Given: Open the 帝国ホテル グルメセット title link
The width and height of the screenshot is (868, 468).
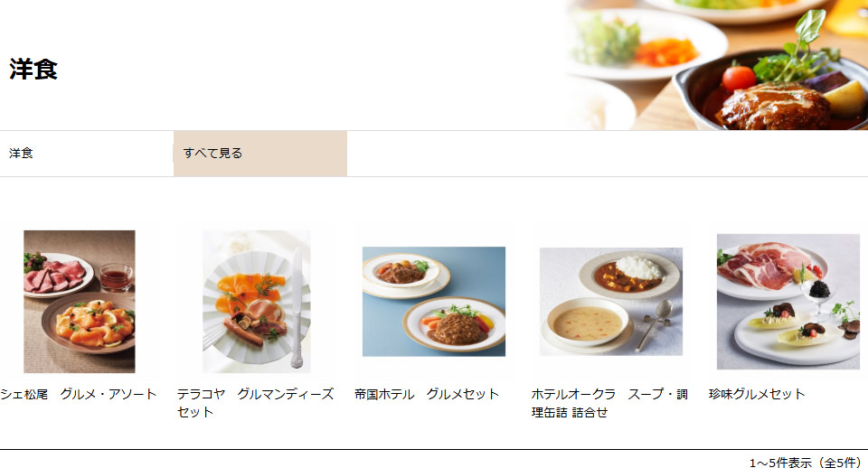Looking at the screenshot, I should [x=427, y=394].
